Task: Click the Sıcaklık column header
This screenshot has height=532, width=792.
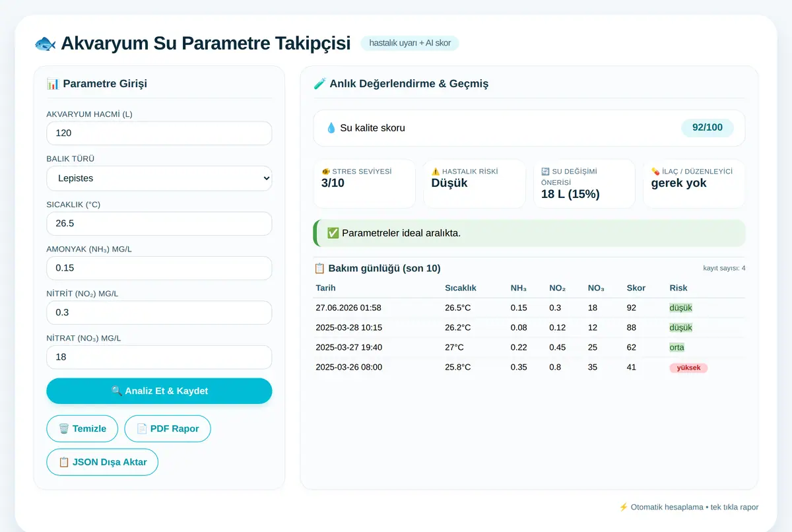Action: pos(461,288)
